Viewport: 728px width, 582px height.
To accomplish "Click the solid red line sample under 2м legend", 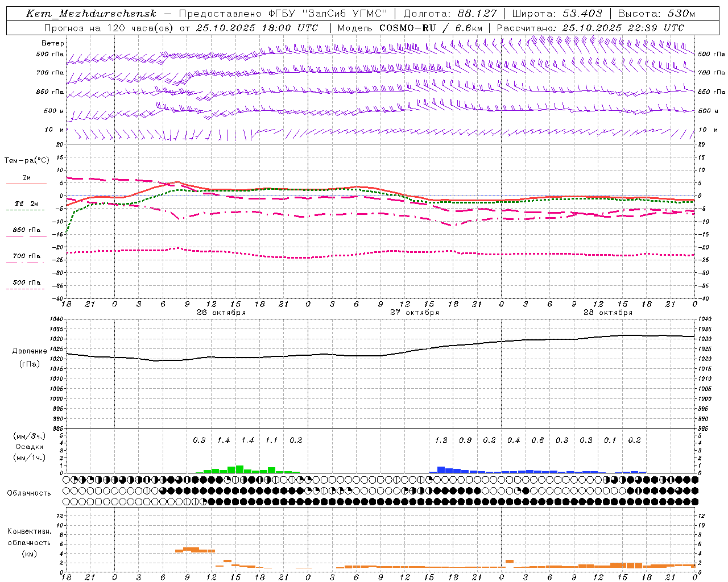I will point(26,184).
